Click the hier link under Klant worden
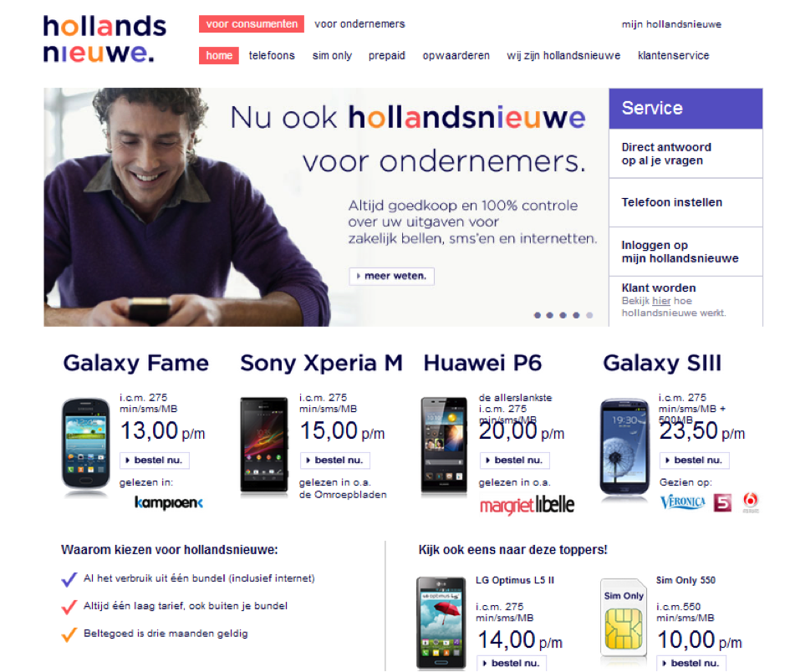Viewport: 790px width, 672px height. (x=661, y=301)
